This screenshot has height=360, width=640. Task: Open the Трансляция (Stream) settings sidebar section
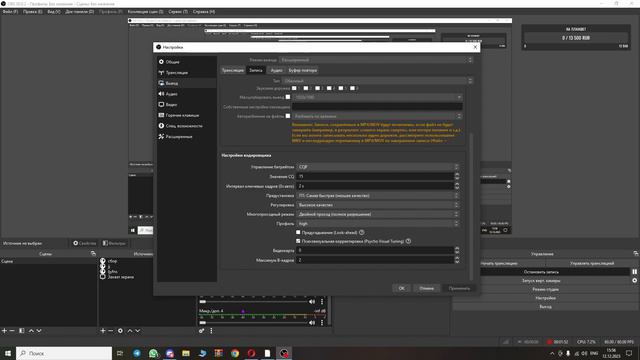tap(187, 72)
